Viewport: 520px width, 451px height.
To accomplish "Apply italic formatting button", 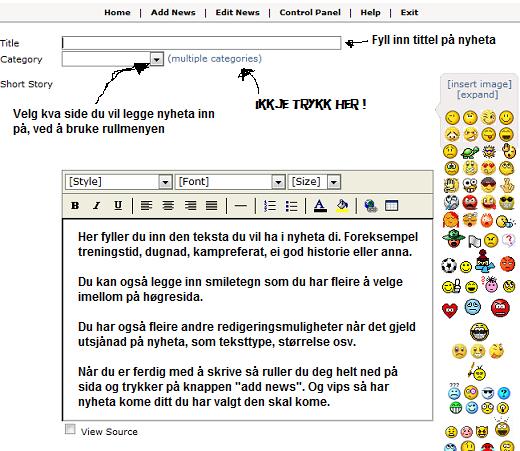I will pyautogui.click(x=97, y=206).
